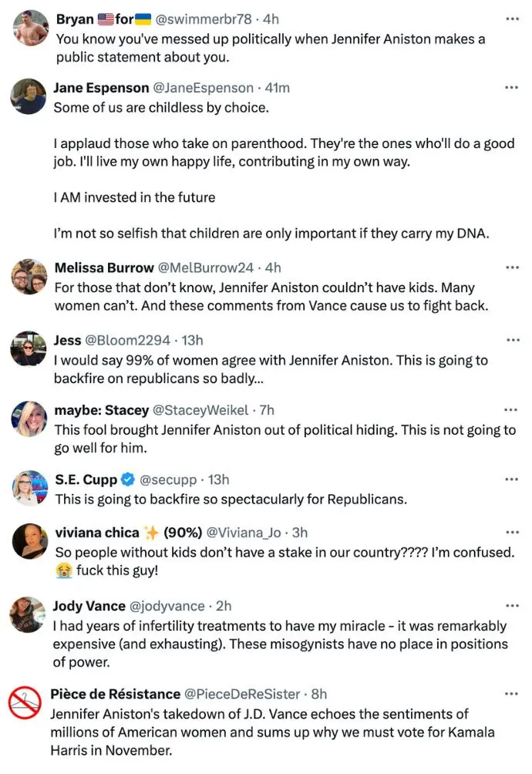Open more options on S.E. Cupp's tweet
The image size is (532, 774).
point(512,480)
